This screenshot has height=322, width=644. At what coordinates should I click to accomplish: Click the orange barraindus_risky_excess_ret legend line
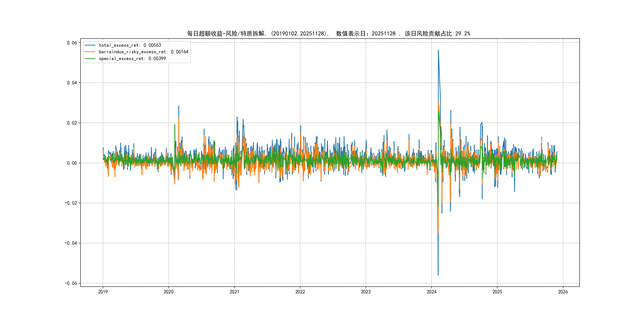pyautogui.click(x=90, y=52)
